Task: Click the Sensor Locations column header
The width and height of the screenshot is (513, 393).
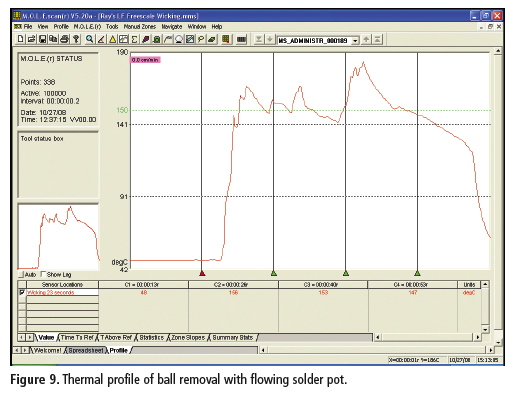Action: [62, 284]
